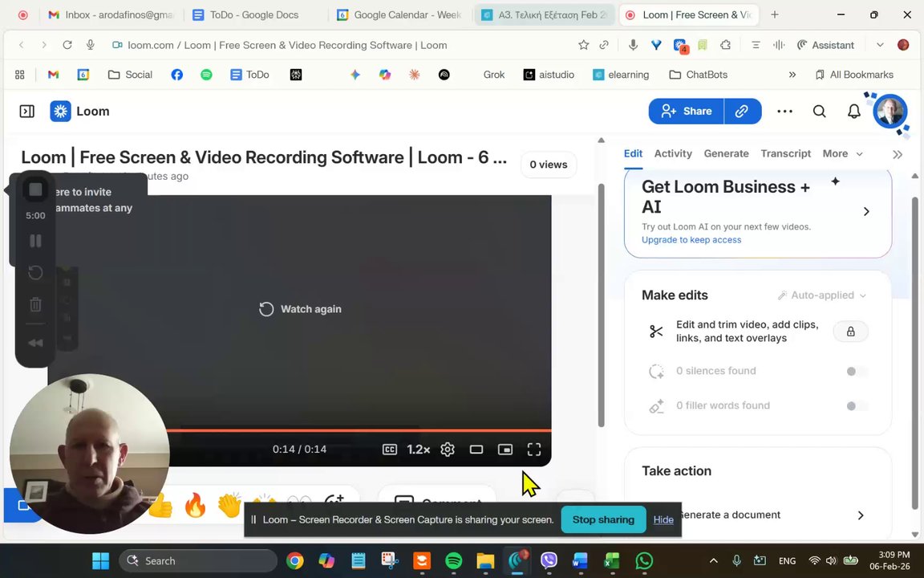The image size is (924, 578).
Task: Click Hide link in sharing notification
Action: (663, 519)
